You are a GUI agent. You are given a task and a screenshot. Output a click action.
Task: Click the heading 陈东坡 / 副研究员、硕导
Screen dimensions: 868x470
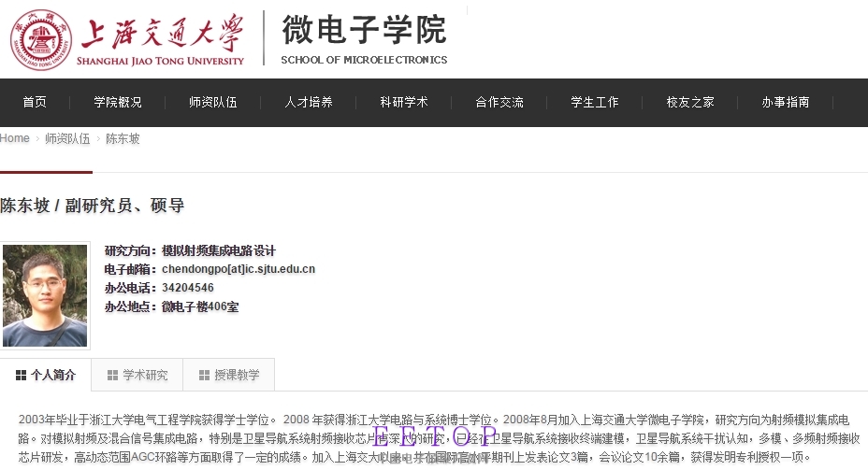click(93, 206)
